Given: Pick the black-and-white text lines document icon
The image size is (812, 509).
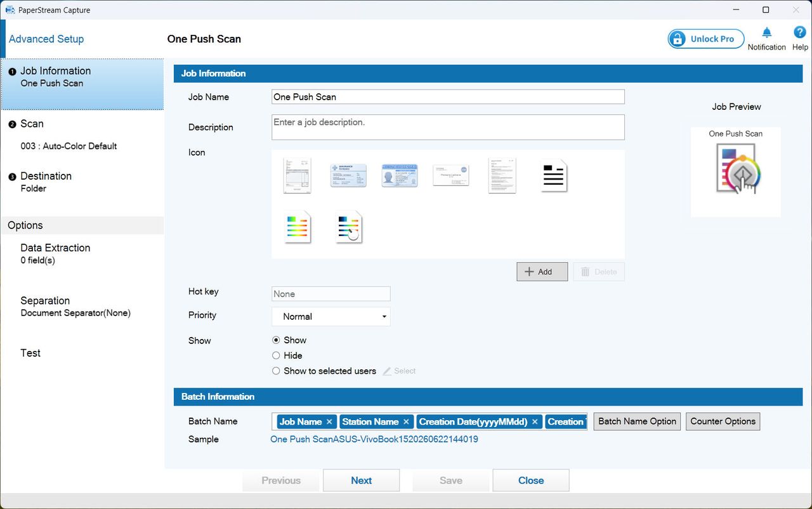Looking at the screenshot, I should click(x=554, y=176).
